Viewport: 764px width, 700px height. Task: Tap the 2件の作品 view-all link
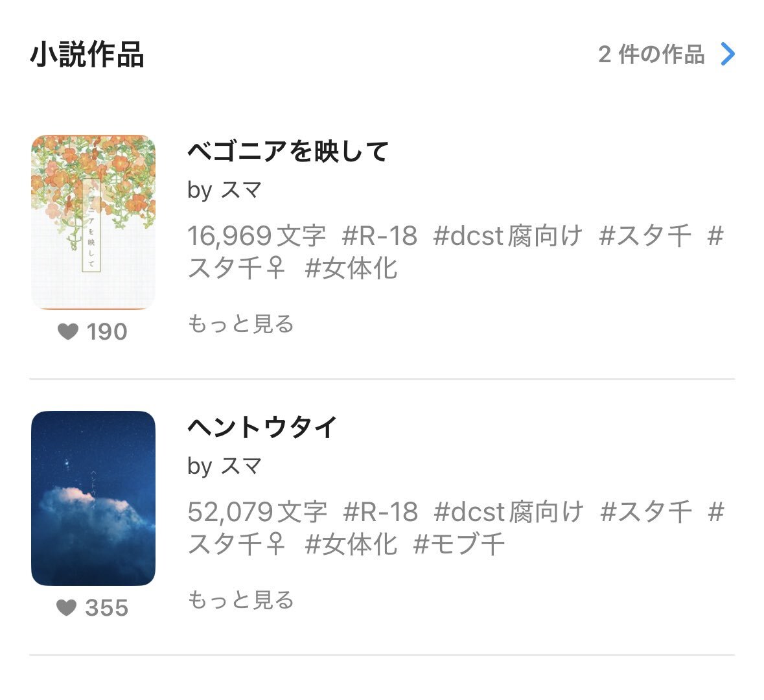[651, 54]
